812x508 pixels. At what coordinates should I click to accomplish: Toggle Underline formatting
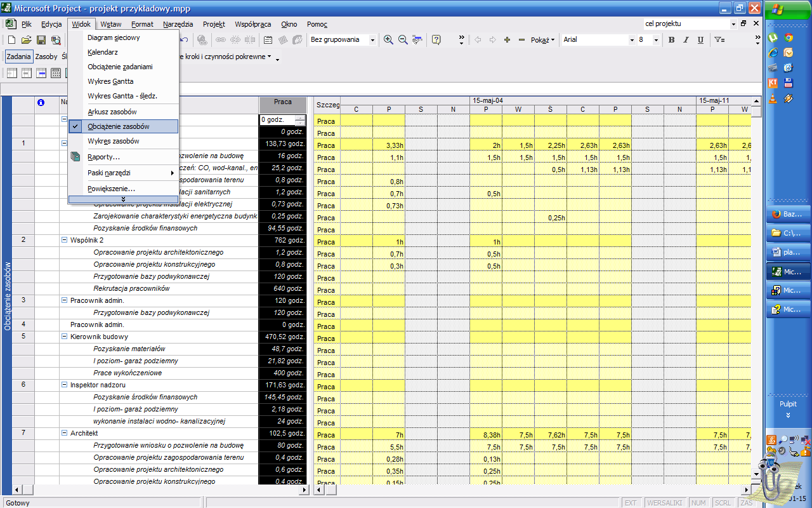pos(700,40)
